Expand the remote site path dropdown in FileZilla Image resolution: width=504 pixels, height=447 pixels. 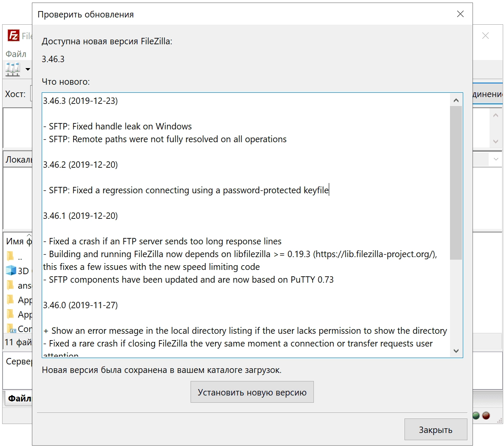[495, 159]
